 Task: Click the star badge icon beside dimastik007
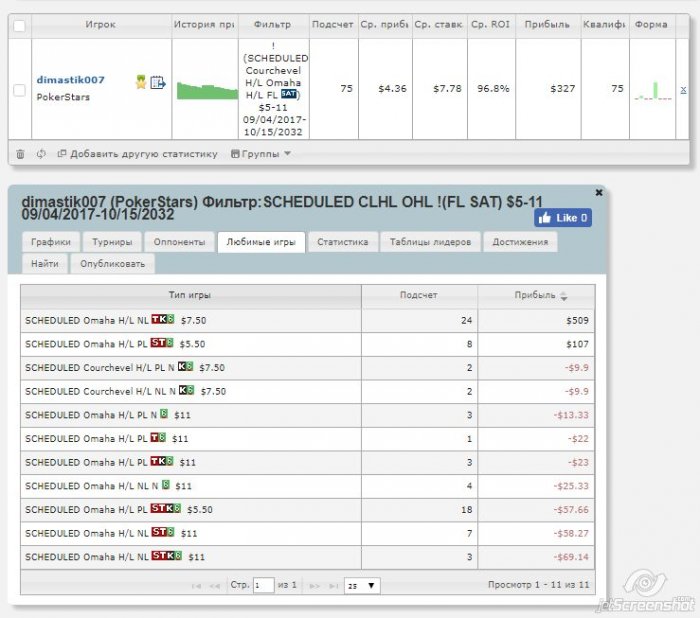click(141, 83)
